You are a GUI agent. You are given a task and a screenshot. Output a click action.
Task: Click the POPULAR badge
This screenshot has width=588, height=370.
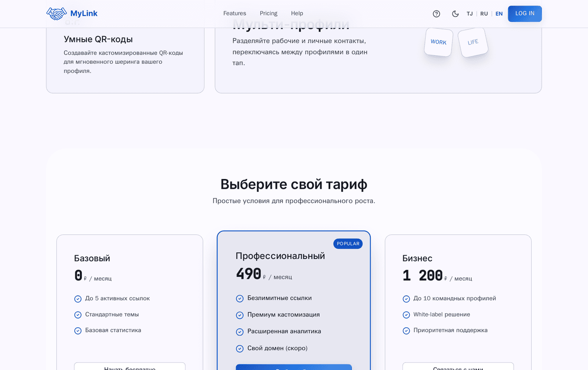(348, 244)
